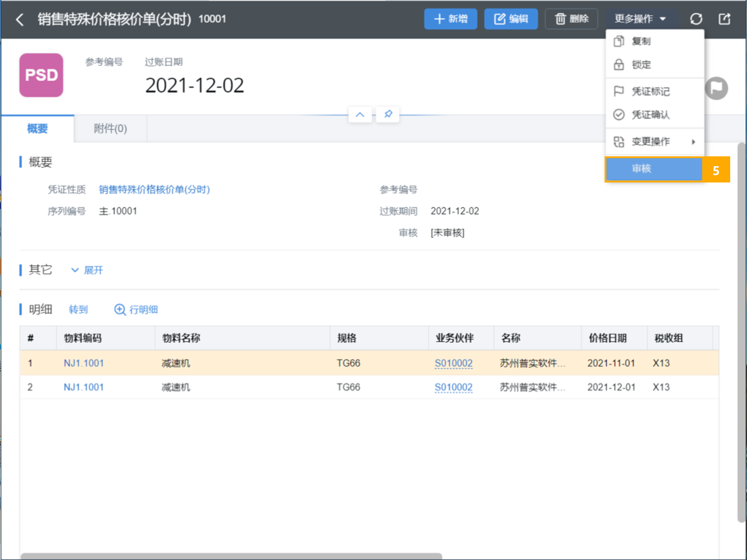Click the gray flag circle icon
This screenshot has height=560, width=747.
tap(716, 88)
